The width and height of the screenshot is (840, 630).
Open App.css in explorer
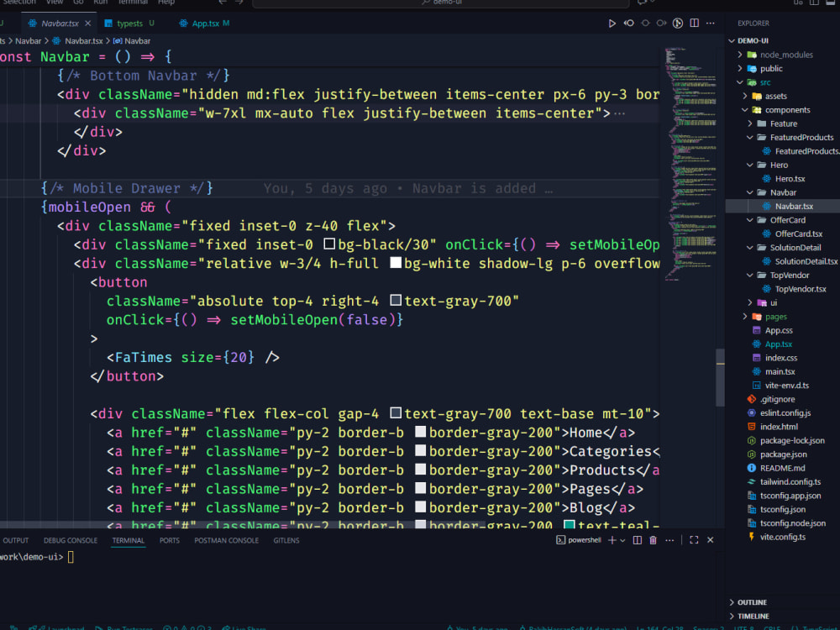[779, 330]
